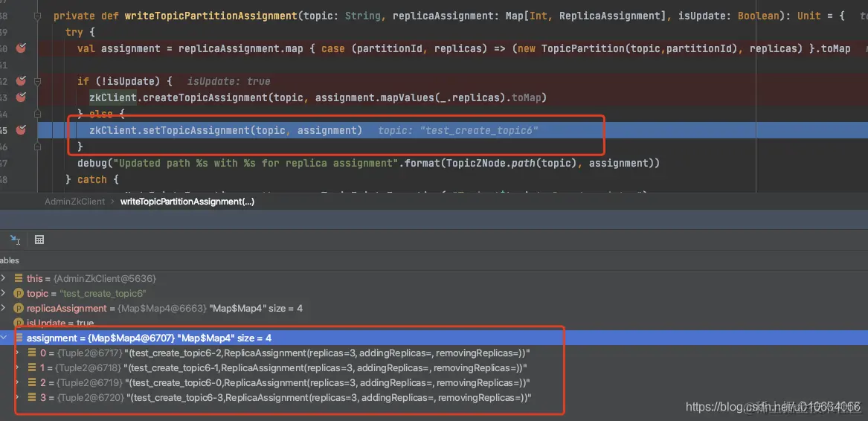Click the field icon of Tuple2@6718 entry
868x421 pixels.
33,367
